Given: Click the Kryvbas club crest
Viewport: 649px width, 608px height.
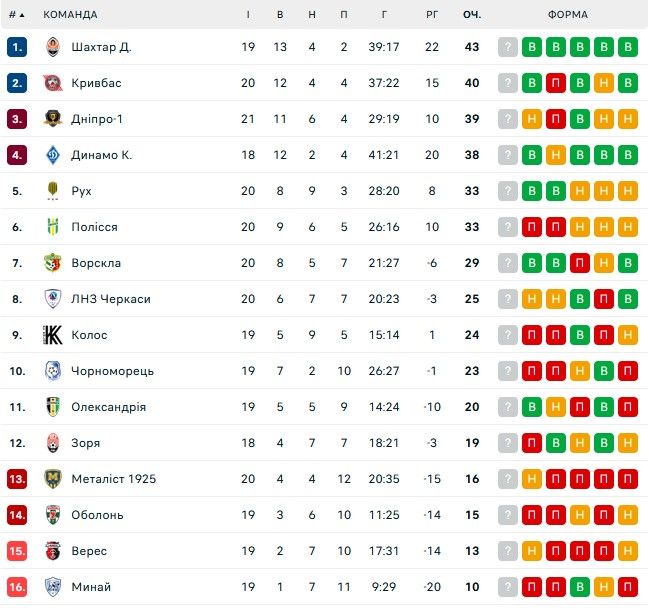Looking at the screenshot, I should pyautogui.click(x=53, y=83).
